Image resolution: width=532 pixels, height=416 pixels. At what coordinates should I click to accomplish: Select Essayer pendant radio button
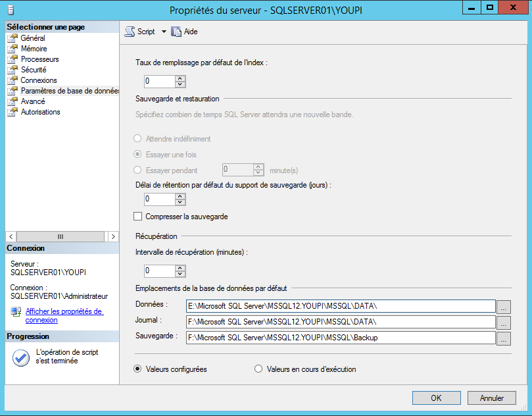137,170
